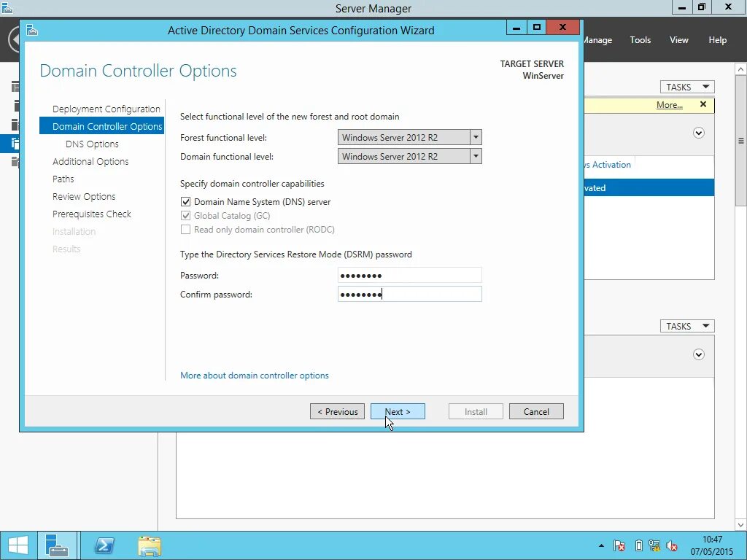
Task: Open the upper TASKS dropdown menu
Action: [x=686, y=86]
